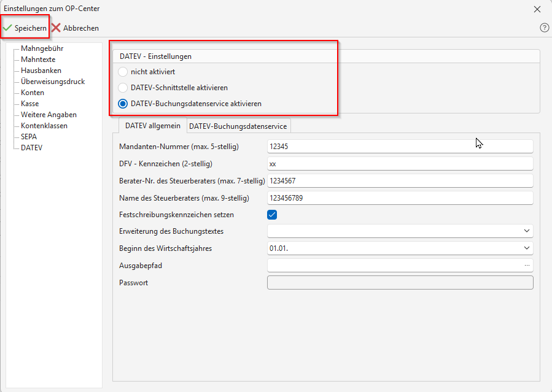Open Kasse in the settings tree
Image resolution: width=552 pixels, height=392 pixels.
pos(29,104)
